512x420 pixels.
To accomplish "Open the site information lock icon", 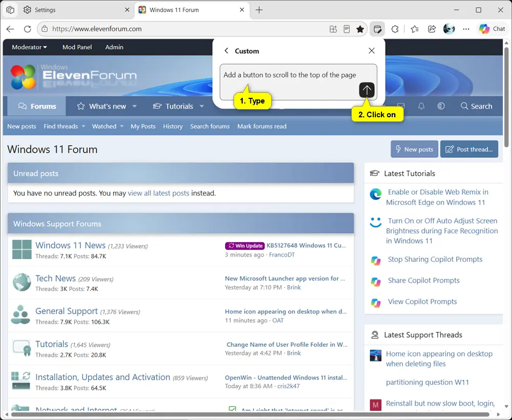I will pyautogui.click(x=45, y=29).
